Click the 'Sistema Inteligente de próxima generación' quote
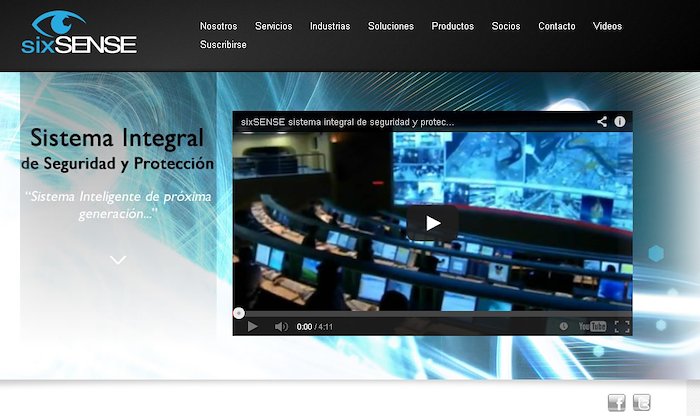700x416 pixels. 118,205
